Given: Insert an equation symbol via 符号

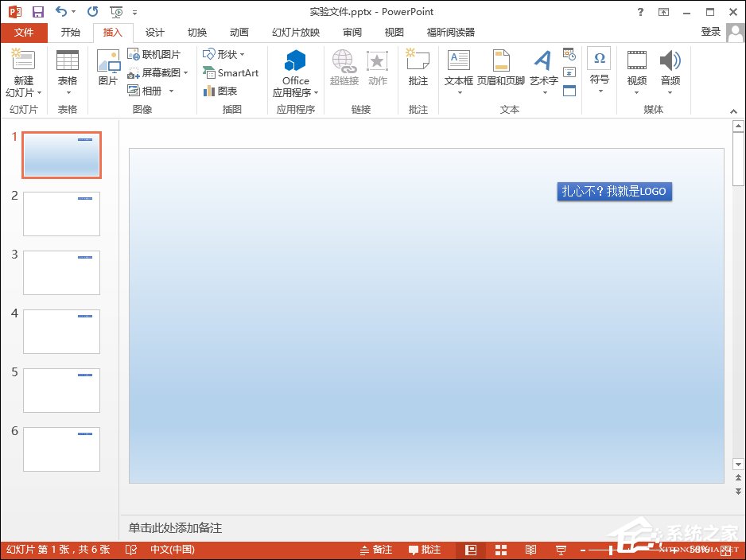Looking at the screenshot, I should pyautogui.click(x=598, y=70).
